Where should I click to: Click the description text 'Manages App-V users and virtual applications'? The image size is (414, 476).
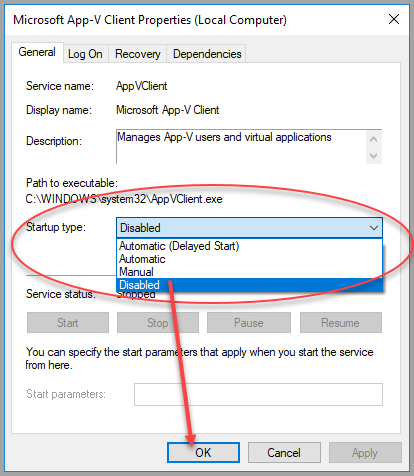tap(224, 137)
